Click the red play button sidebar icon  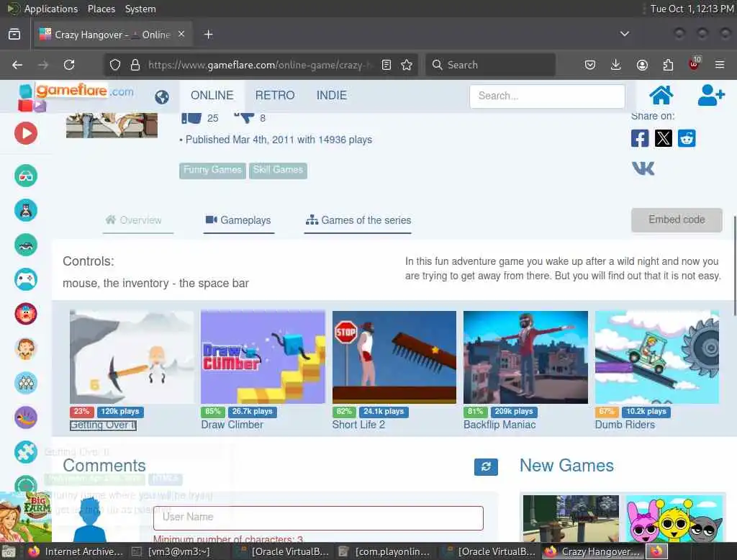(26, 134)
